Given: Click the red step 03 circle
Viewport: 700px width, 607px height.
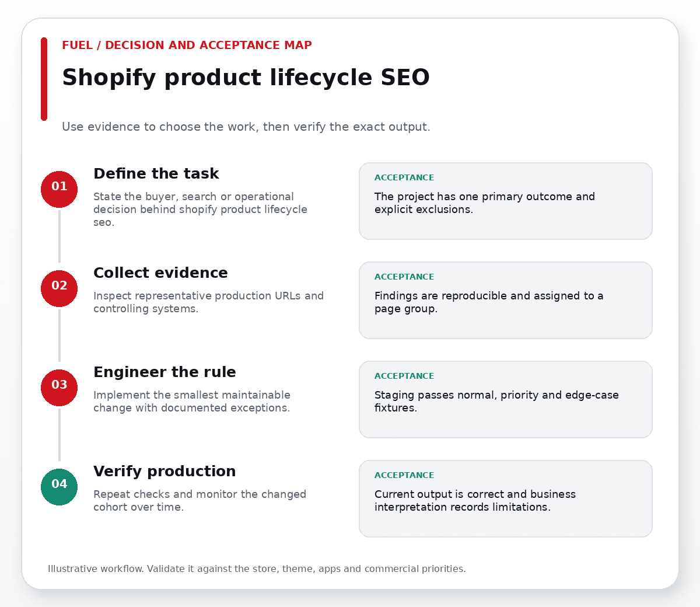Looking at the screenshot, I should pos(59,388).
